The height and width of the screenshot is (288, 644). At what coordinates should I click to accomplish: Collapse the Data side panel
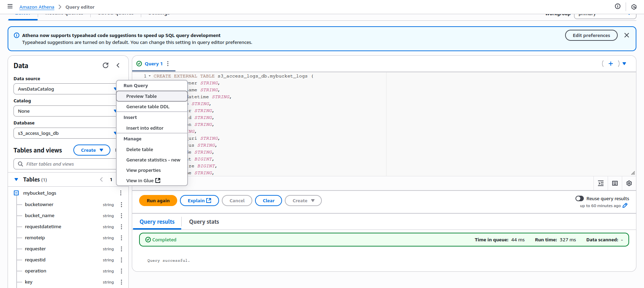118,65
